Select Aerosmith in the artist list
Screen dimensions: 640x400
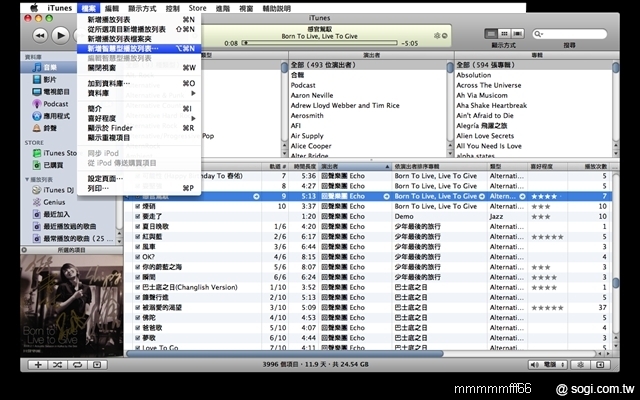(310, 115)
